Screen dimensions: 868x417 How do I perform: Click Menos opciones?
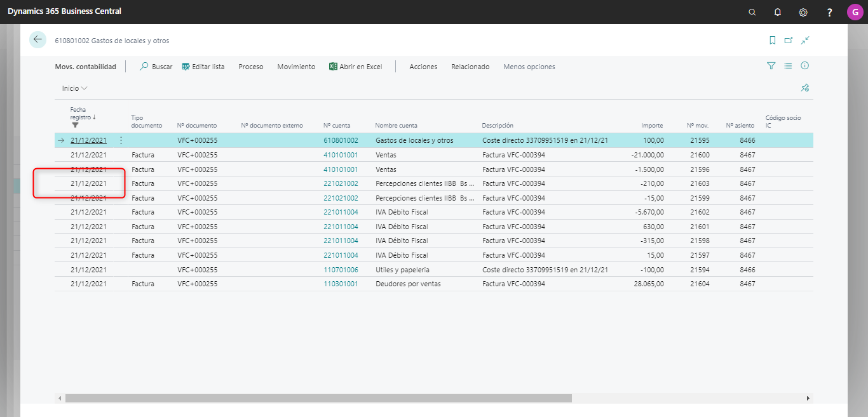[x=529, y=67]
